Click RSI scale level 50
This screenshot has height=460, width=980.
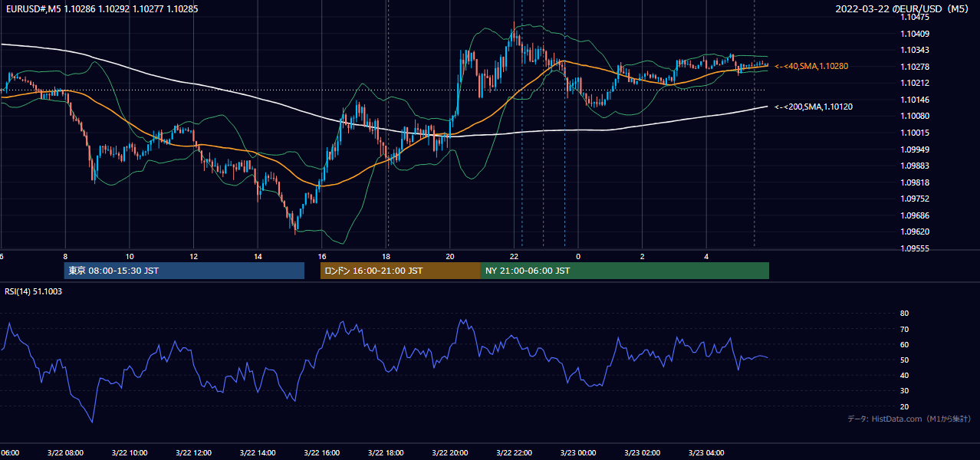click(x=904, y=360)
